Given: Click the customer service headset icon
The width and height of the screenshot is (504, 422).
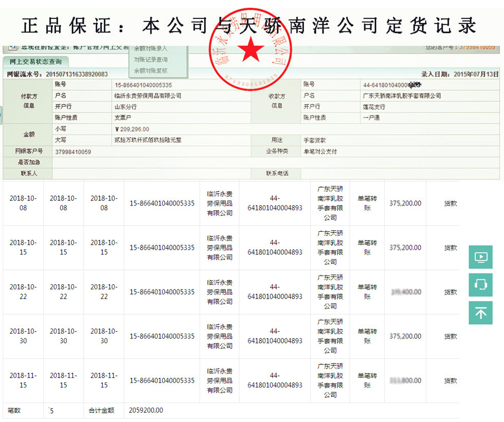Looking at the screenshot, I should coord(480,285).
